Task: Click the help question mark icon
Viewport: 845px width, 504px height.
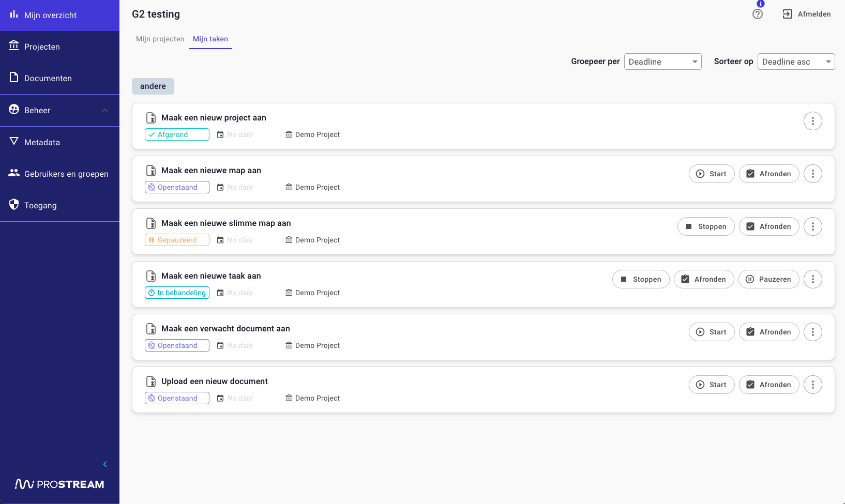Action: [x=758, y=14]
